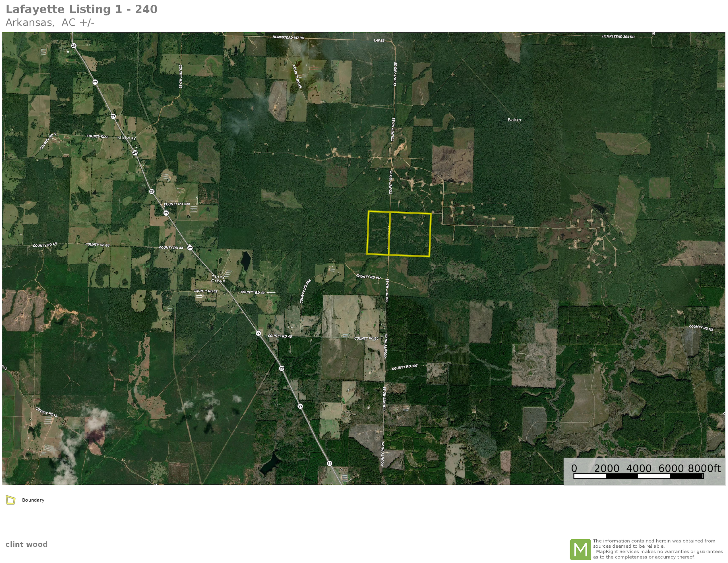Click the Lafayette Listing 1 - 240 title
Screen dimensions: 728x563
click(81, 9)
